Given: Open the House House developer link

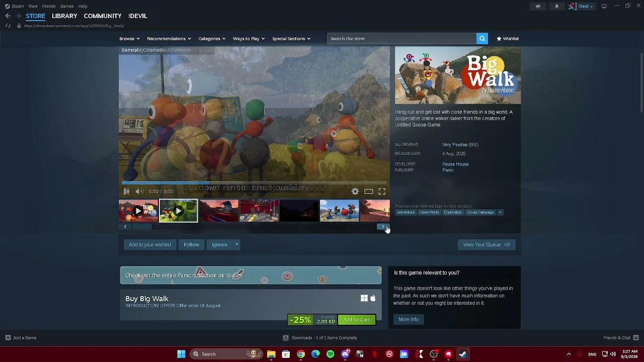Looking at the screenshot, I should 455,164.
